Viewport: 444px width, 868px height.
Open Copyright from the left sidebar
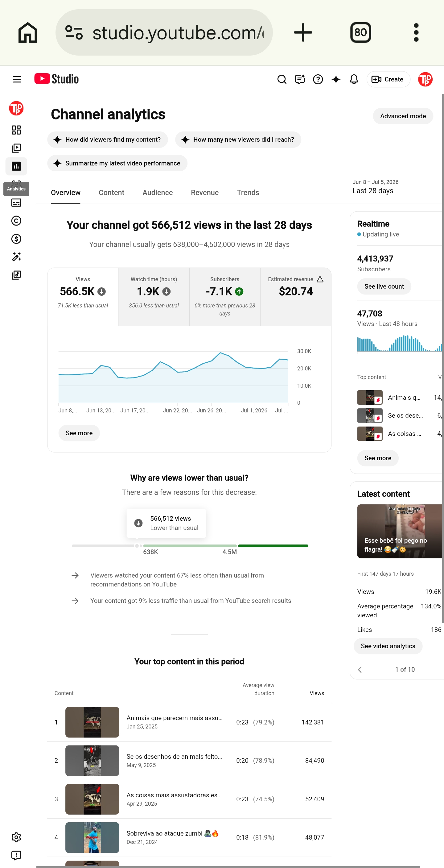(x=16, y=221)
